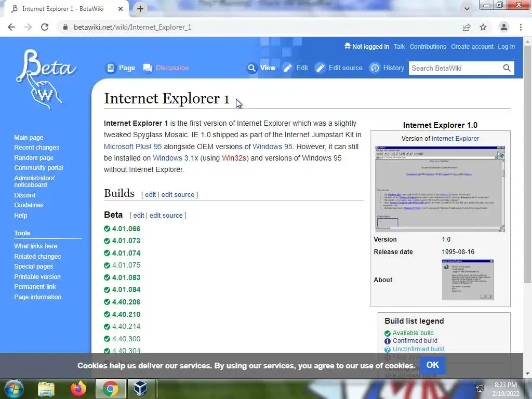Open Page information
The height and width of the screenshot is (399, 532).
coord(37,297)
